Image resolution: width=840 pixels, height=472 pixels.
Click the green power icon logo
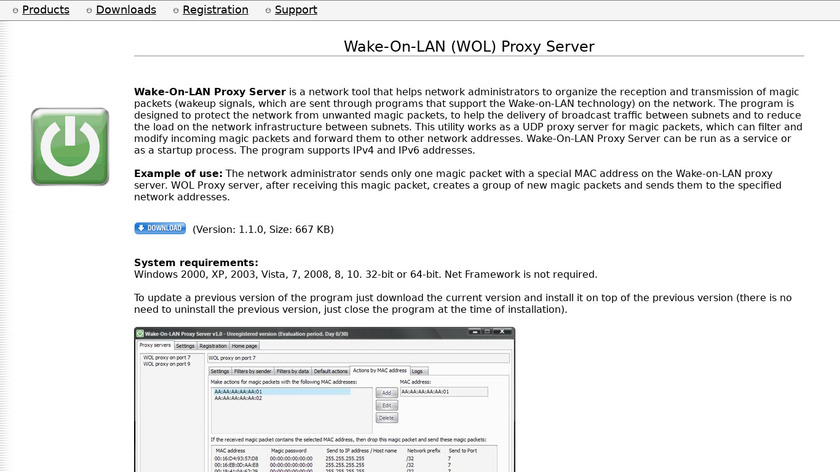(x=70, y=147)
